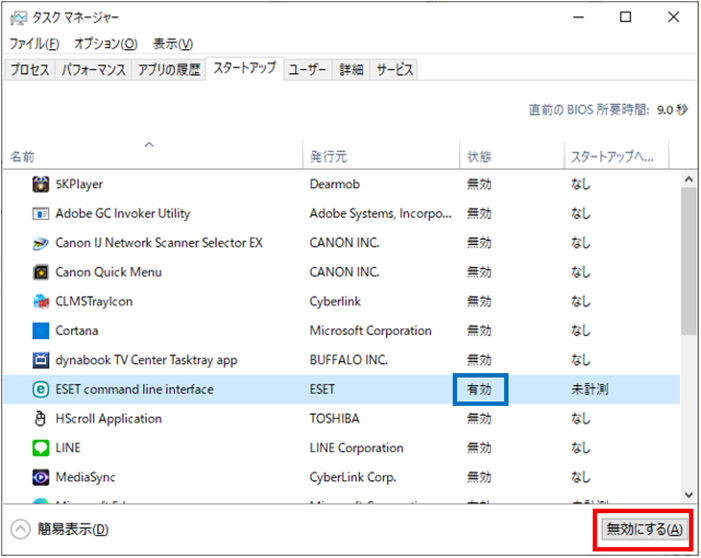
Task: Open the オプション(O) menu
Action: point(106,44)
